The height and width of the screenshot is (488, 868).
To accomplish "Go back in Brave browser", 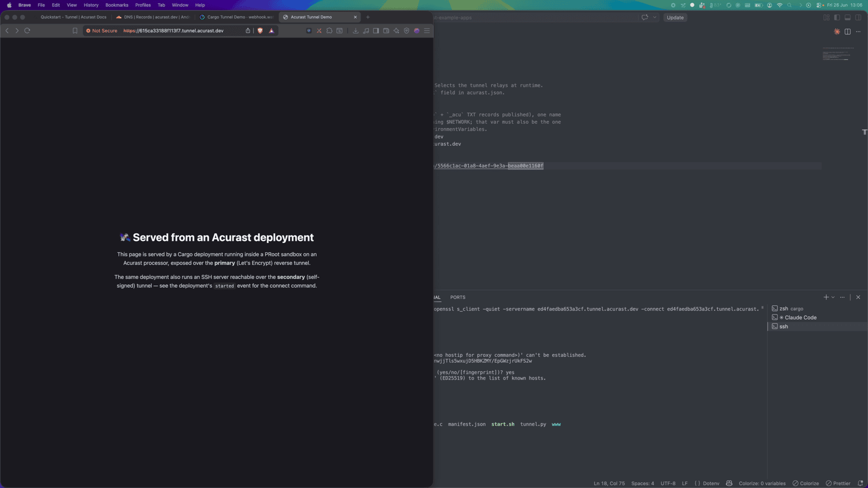I will [x=7, y=31].
